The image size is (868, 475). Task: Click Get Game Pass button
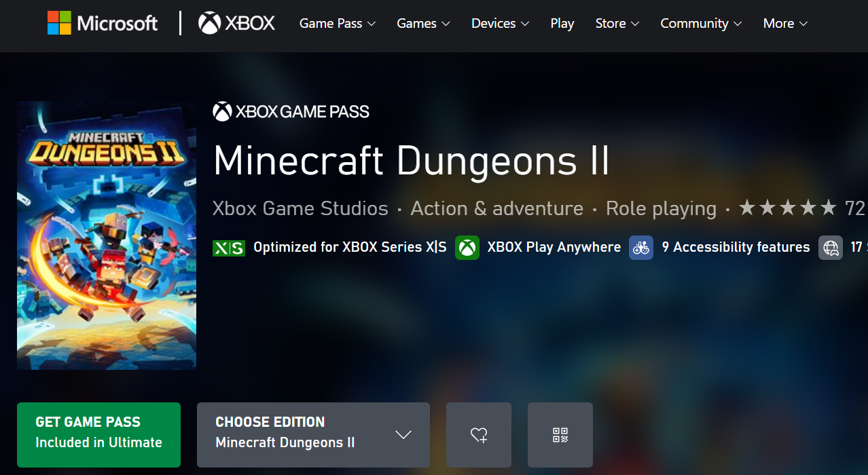[x=98, y=435]
